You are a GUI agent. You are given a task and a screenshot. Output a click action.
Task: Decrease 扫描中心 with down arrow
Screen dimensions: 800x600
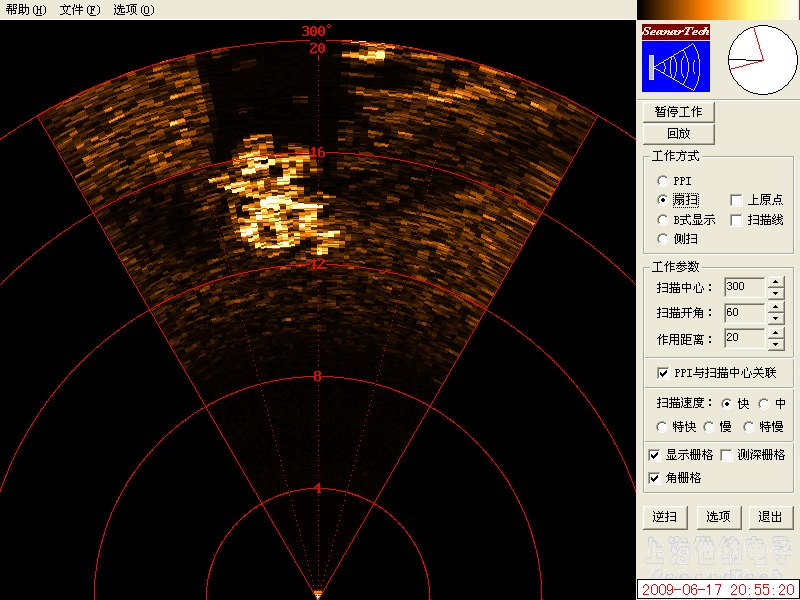tap(776, 293)
